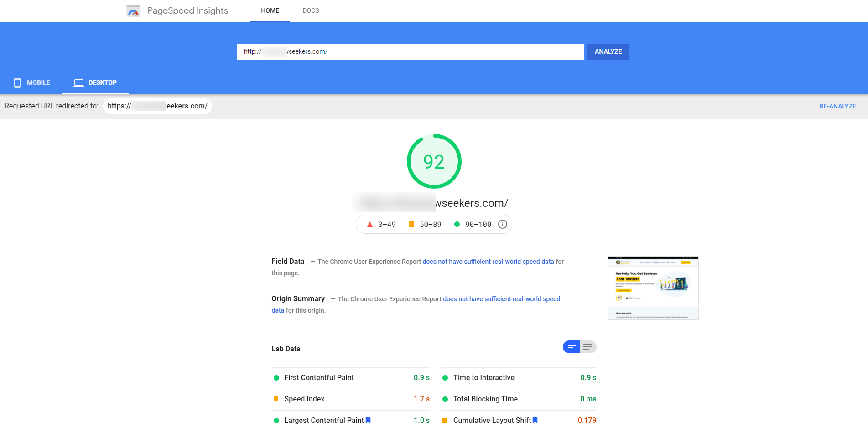Click the First Contentful Paint value 0.9 s
The width and height of the screenshot is (868, 427).
421,378
